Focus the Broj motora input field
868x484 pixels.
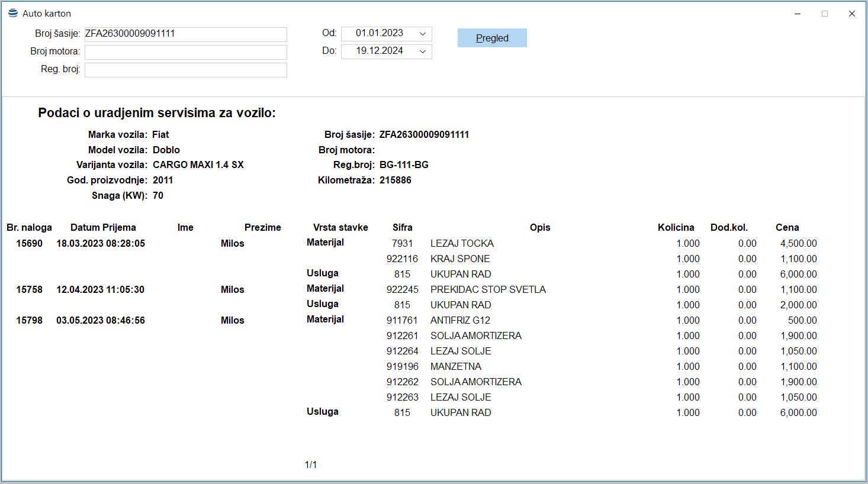[x=185, y=52]
